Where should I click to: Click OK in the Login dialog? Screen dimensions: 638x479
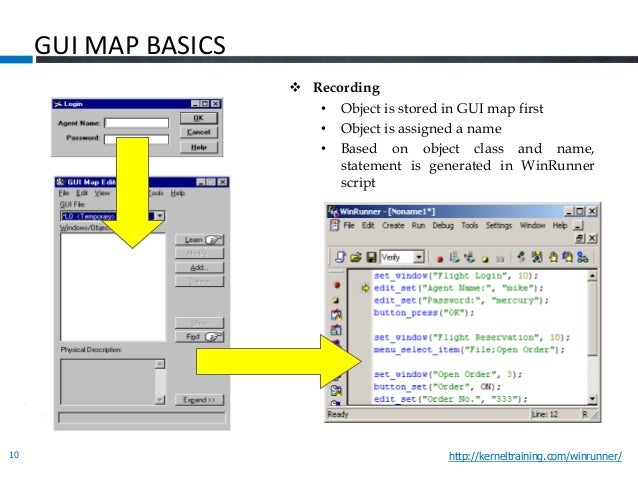[x=199, y=118]
